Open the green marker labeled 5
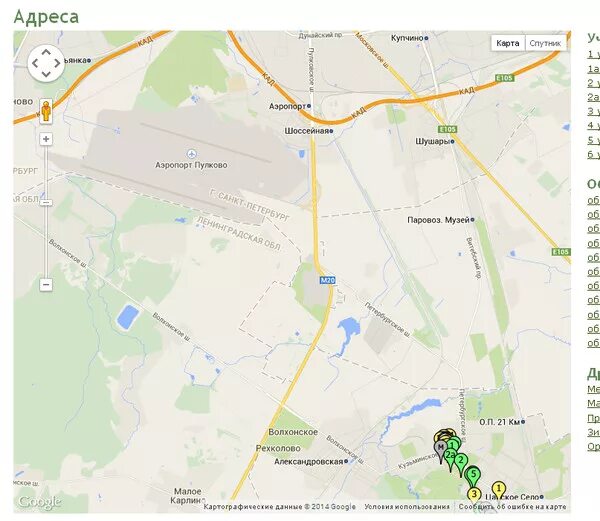The height and width of the screenshot is (521, 600). 473,475
